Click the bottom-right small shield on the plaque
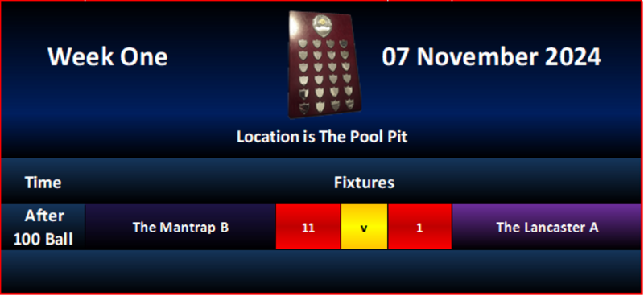Screen dimensions: 644x296 click(350, 104)
